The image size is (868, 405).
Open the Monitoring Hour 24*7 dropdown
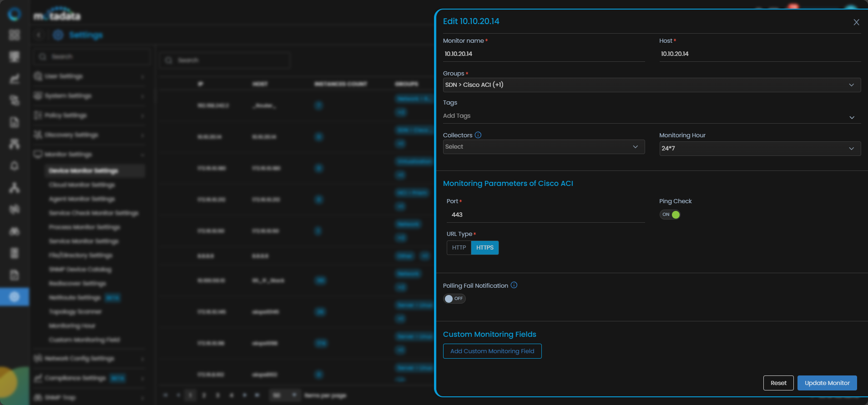pos(760,149)
